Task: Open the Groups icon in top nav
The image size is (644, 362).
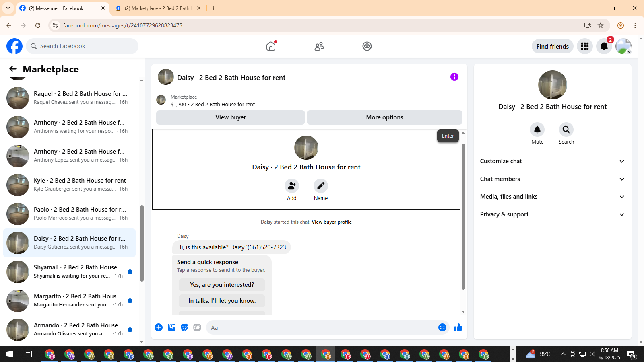Action: coord(367,46)
